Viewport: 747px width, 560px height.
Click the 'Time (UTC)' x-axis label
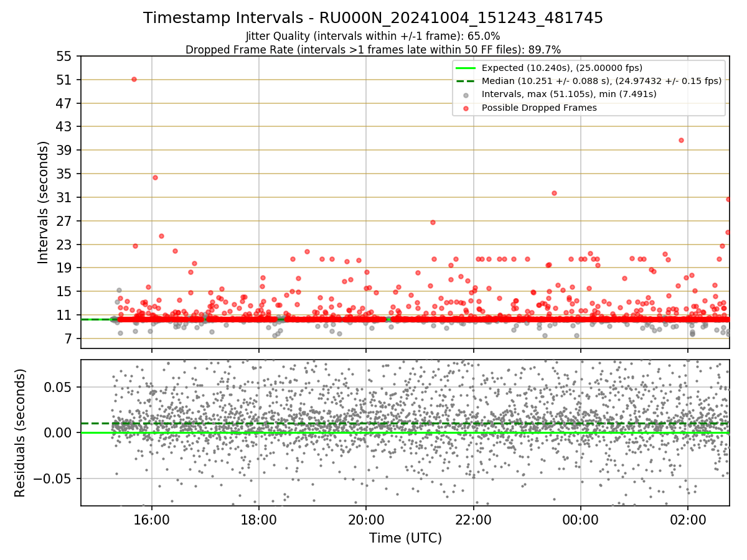405,538
